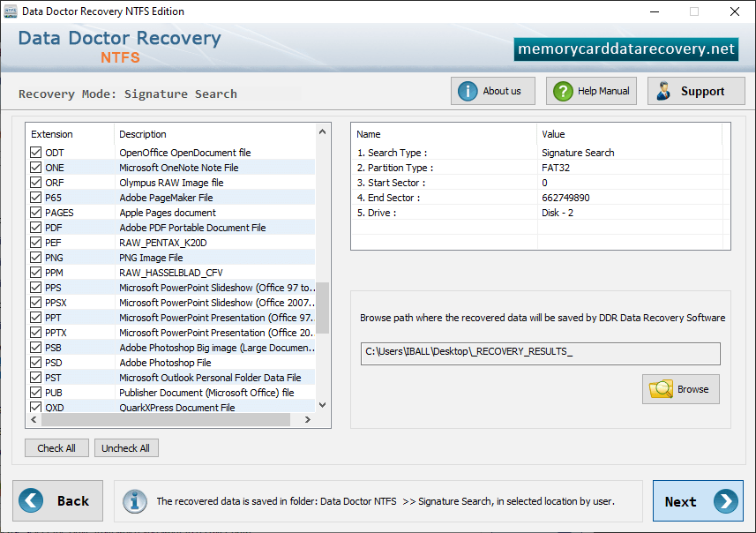Viewport: 756px width, 533px height.
Task: Uncheck the ODT extension checkbox
Action: pos(35,153)
